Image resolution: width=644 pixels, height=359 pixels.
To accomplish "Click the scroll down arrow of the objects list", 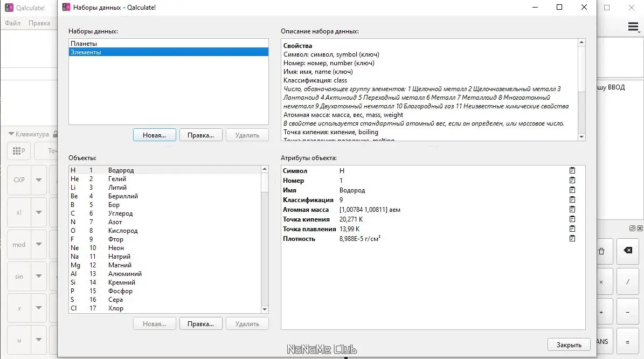I will (265, 309).
